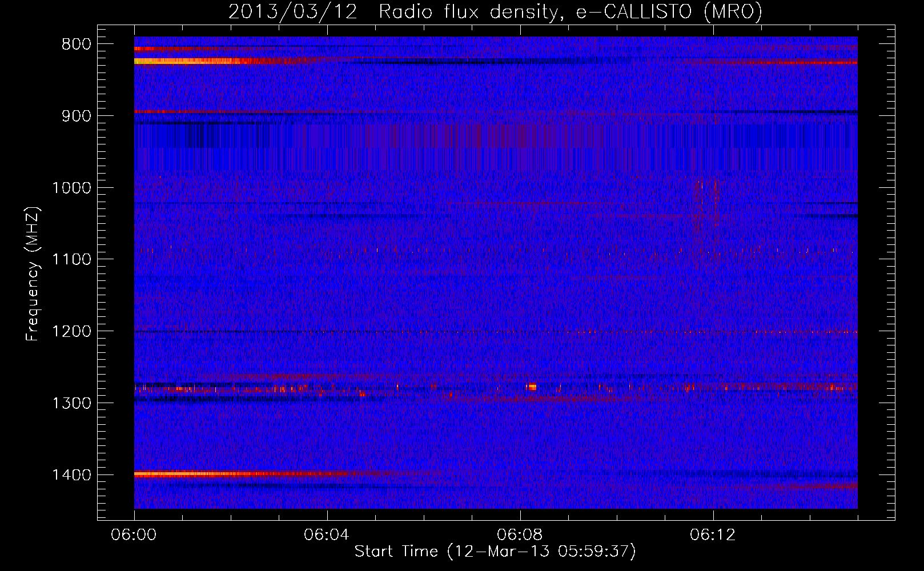
Task: Click the bright burst at 06:08 near 1280 MHz
Action: click(532, 387)
